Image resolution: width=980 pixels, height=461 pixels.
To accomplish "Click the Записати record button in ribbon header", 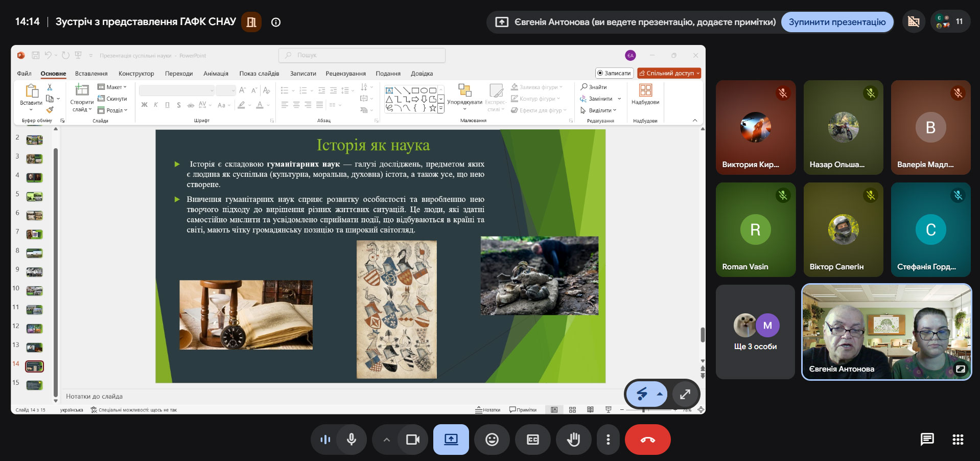I will (614, 73).
